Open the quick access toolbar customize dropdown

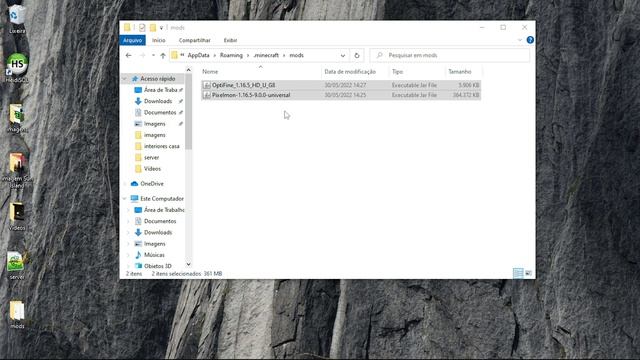click(x=161, y=28)
